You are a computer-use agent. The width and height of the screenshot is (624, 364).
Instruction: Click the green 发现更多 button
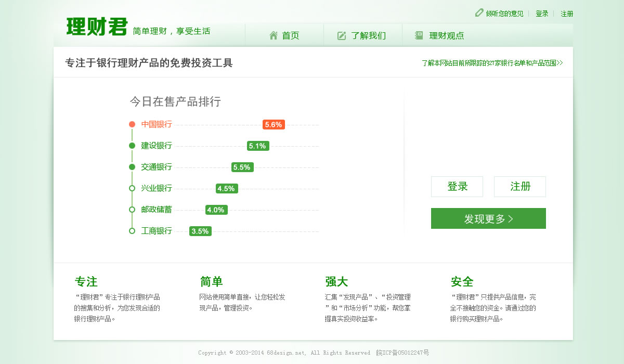pos(488,218)
